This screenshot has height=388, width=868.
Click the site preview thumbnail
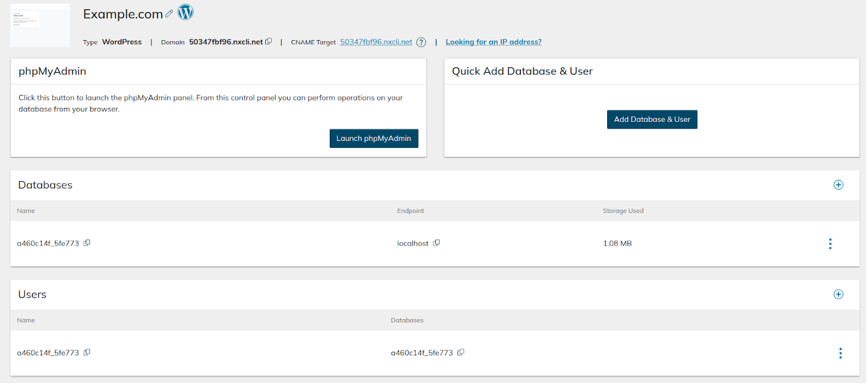pos(40,25)
